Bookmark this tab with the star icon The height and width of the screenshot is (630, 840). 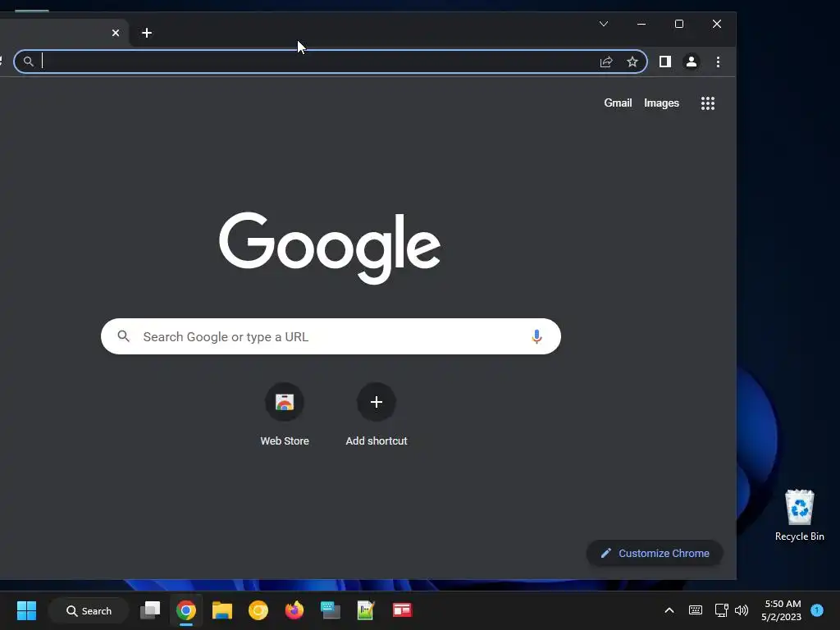coord(632,62)
